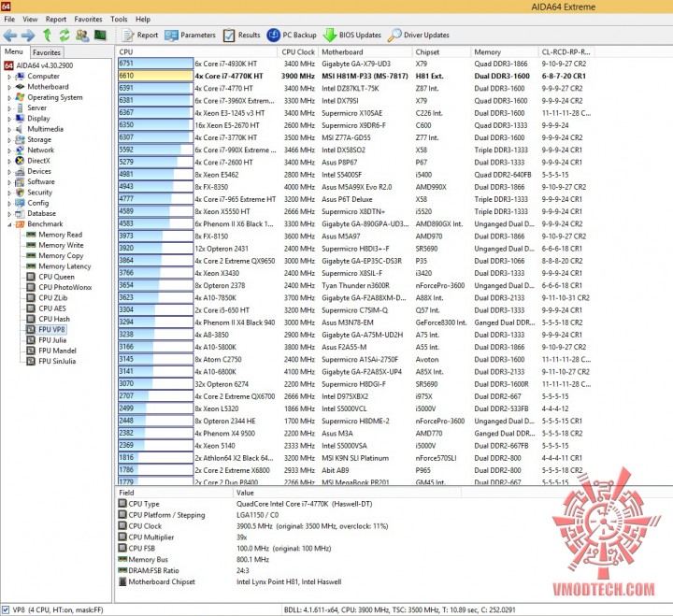673x616 pixels.
Task: Open the Memory Read benchmark
Action: click(54, 235)
